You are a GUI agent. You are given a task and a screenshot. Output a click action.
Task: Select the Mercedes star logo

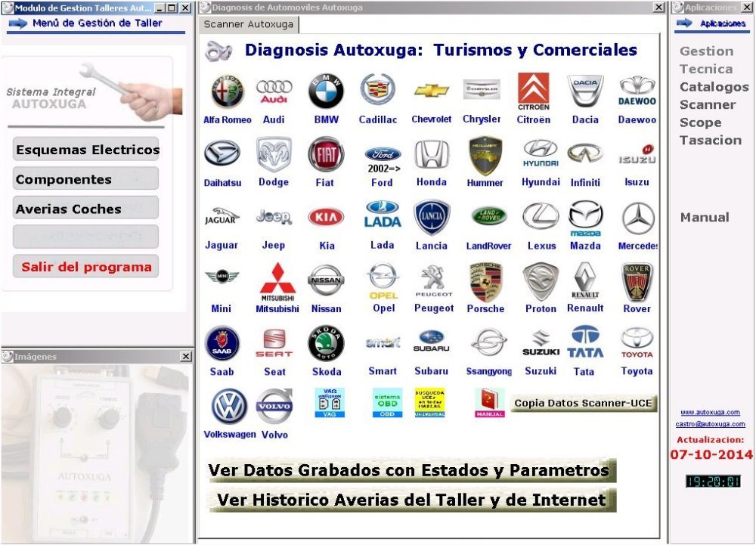[x=638, y=218]
